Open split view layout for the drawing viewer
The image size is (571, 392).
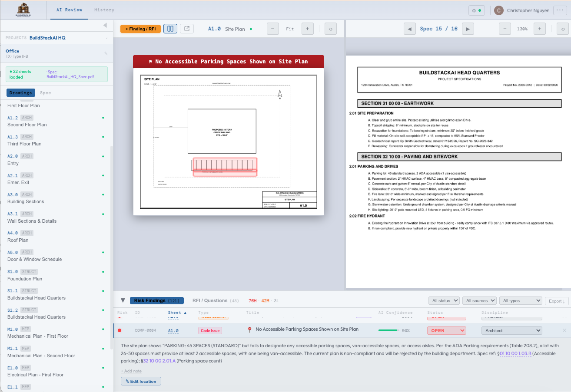coord(170,29)
